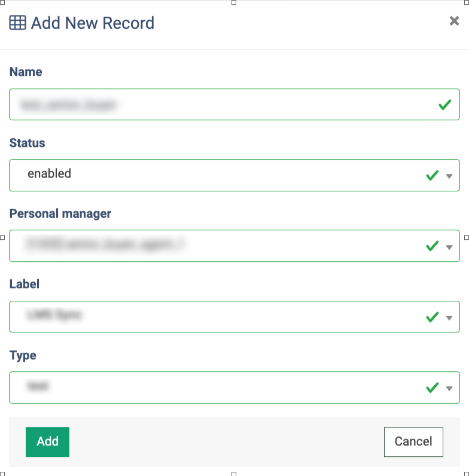Open the Personal manager select box
Viewport: 469px width, 476px height.
pyautogui.click(x=221, y=246)
